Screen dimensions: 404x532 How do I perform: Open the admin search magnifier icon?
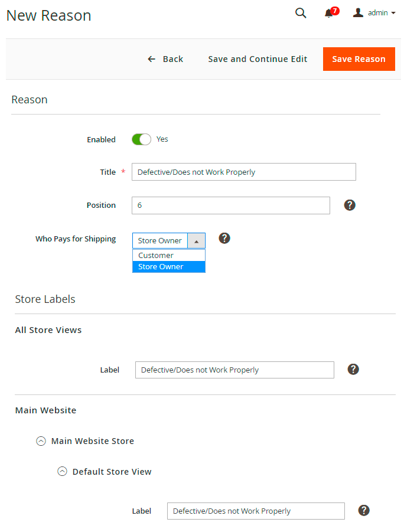301,13
